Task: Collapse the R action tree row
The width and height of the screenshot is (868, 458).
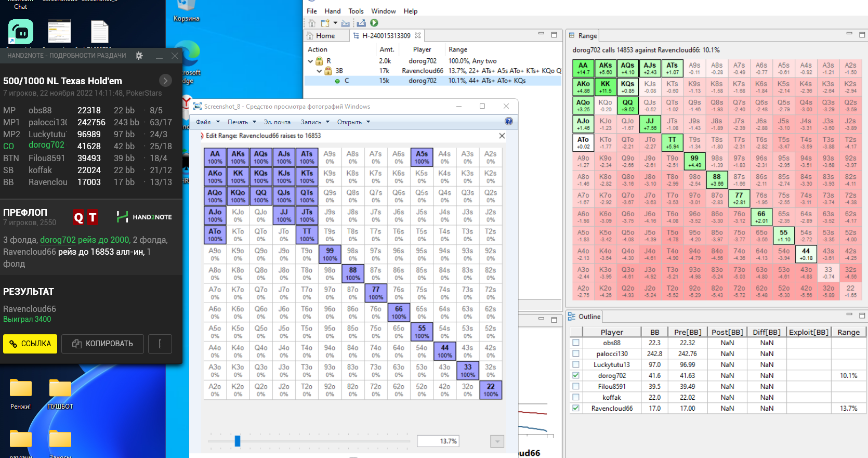Action: pos(311,61)
